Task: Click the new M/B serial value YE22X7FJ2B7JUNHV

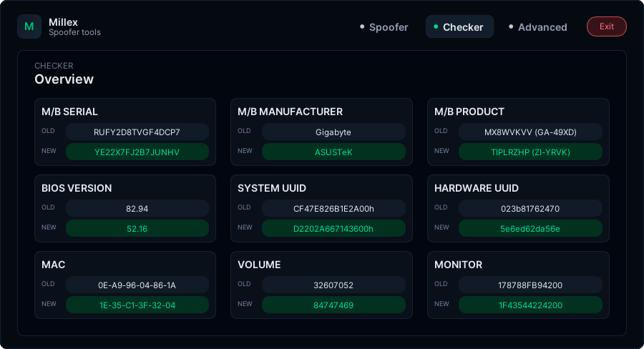Action: coord(137,152)
